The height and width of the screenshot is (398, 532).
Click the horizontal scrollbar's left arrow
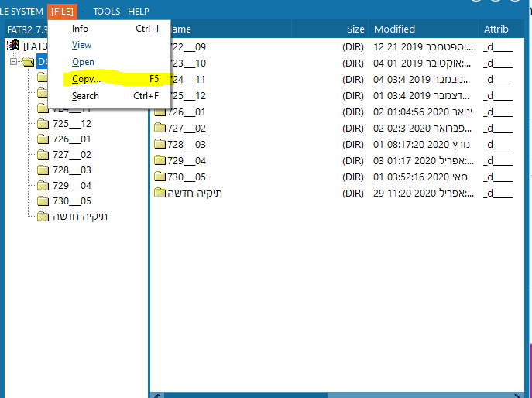(156, 396)
